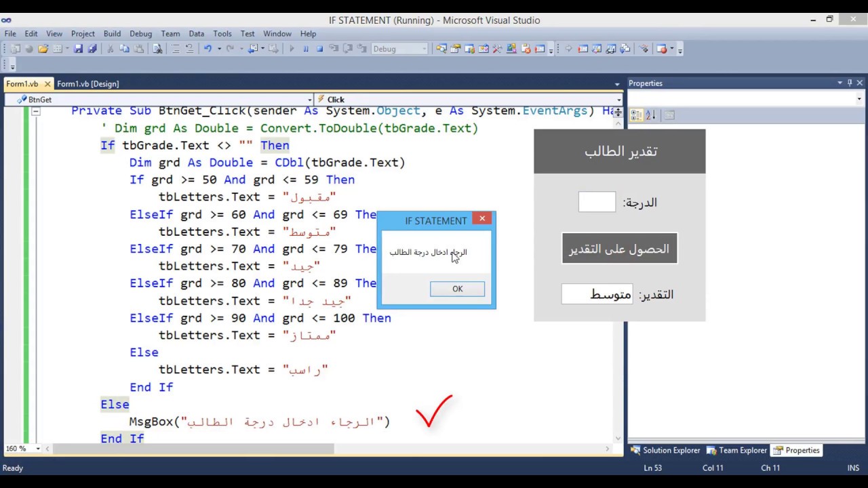The width and height of the screenshot is (868, 488).
Task: Click the Cut scissors icon
Action: [110, 49]
